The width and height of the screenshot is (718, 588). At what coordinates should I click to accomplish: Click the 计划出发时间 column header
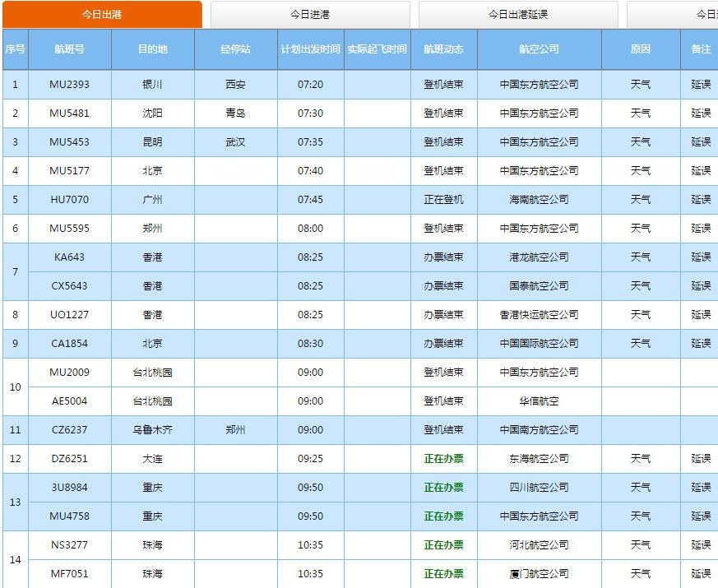point(310,49)
